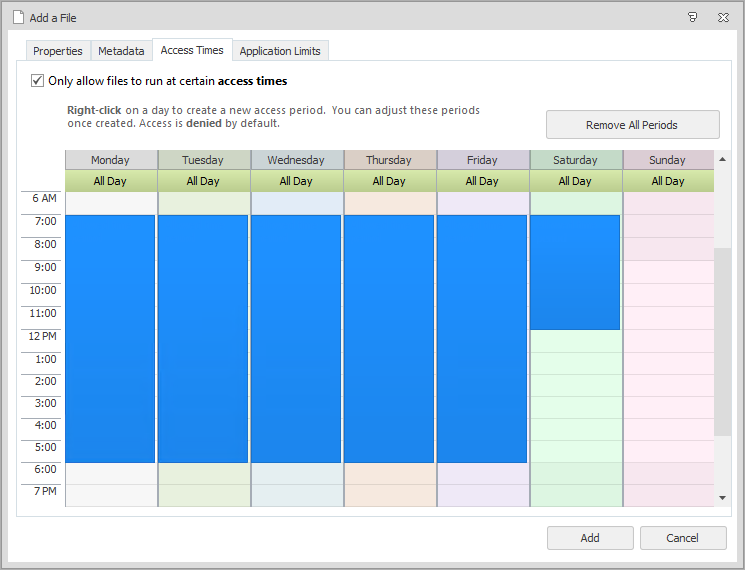The height and width of the screenshot is (570, 745).
Task: Toggle All Day for Sunday
Action: tap(668, 181)
